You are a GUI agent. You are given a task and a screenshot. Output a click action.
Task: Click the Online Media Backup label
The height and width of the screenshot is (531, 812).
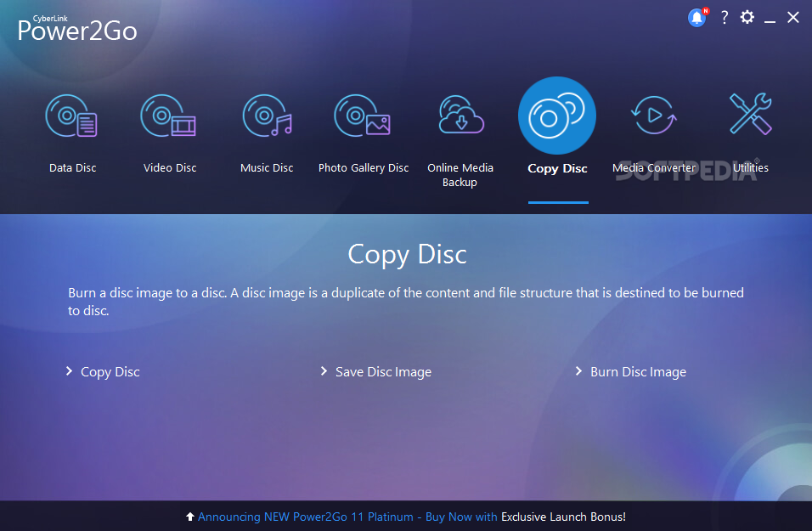point(460,175)
